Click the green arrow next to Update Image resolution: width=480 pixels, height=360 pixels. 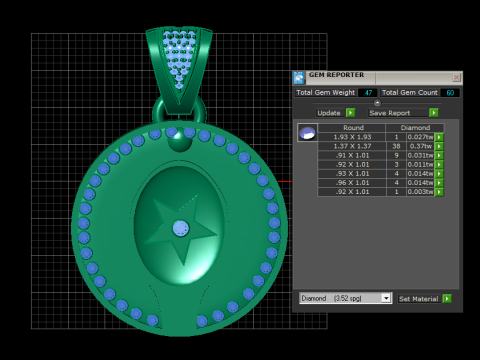point(350,113)
